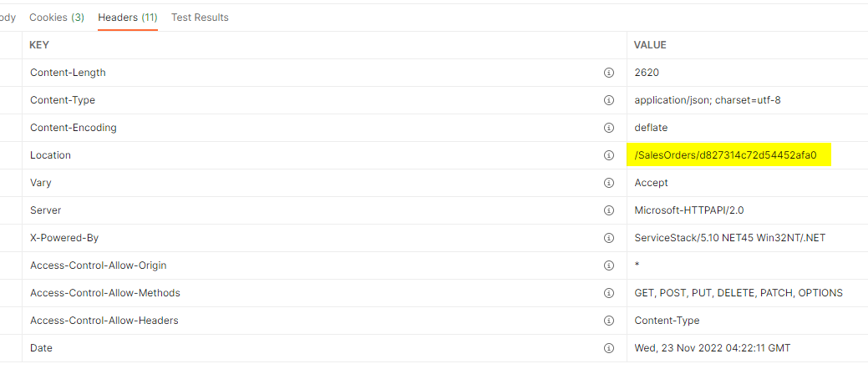Viewport: 868px width, 369px height.
Task: Click the VALUE column header
Action: pyautogui.click(x=650, y=45)
